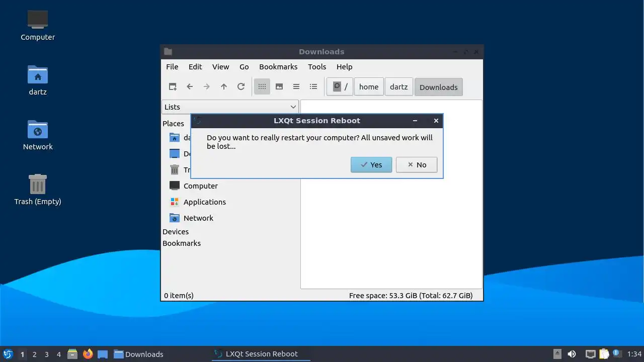Click the Downloads window title bar
This screenshot has height=362, width=644.
click(321, 52)
